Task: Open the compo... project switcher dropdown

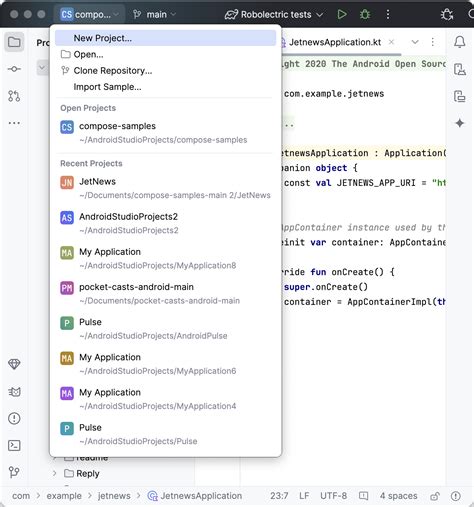Action: pyautogui.click(x=89, y=14)
